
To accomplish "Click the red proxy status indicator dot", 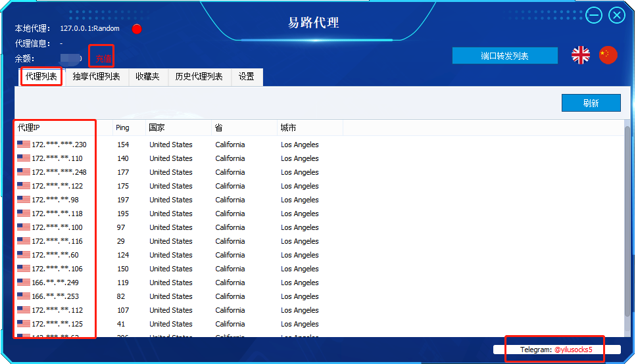I will point(137,29).
